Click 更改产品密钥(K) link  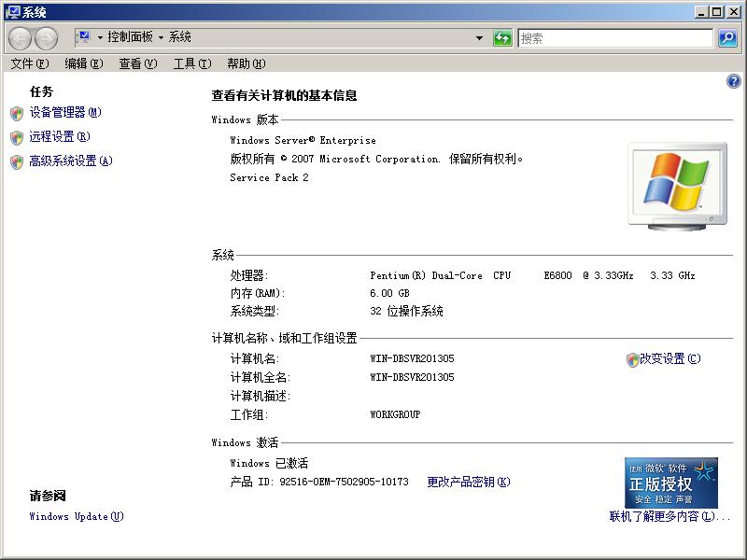[x=469, y=482]
